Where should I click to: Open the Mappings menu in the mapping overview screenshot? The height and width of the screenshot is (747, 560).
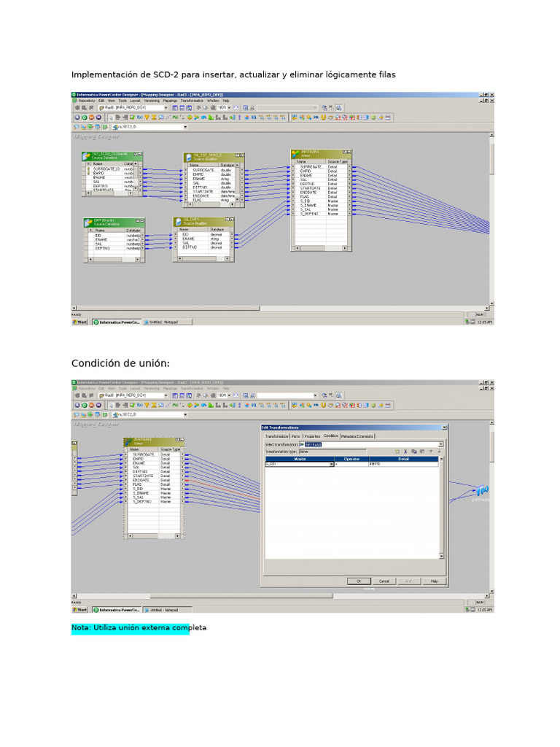(170, 101)
